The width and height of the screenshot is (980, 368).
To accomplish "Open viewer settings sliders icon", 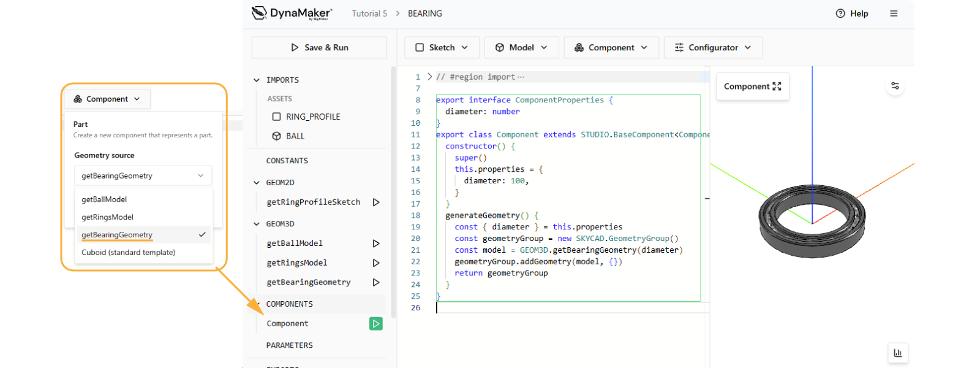I will [x=895, y=86].
